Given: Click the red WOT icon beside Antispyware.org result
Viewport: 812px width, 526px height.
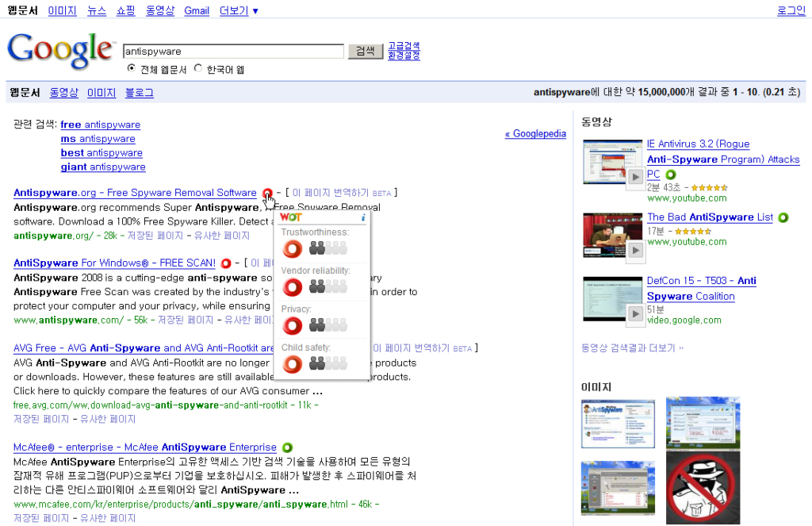Looking at the screenshot, I should 267,194.
